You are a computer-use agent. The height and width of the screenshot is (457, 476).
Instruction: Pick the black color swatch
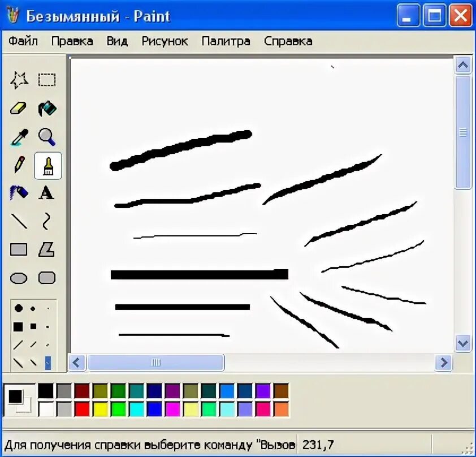coord(46,391)
